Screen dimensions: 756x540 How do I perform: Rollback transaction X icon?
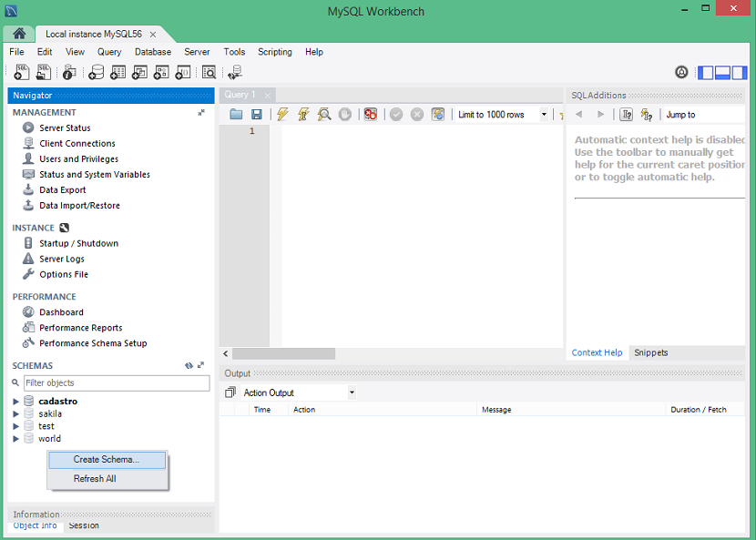(417, 114)
